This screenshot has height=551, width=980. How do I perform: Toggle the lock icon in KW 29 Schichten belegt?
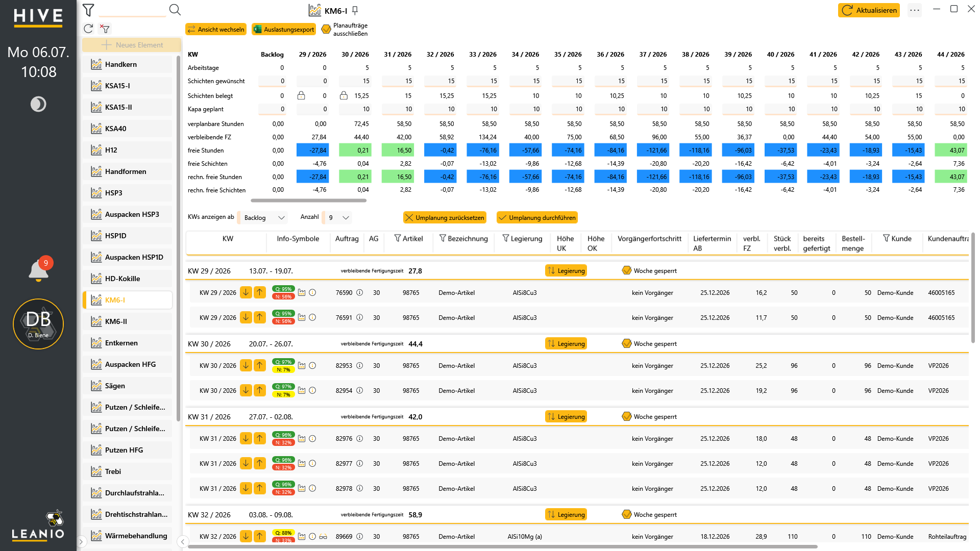[x=301, y=95]
